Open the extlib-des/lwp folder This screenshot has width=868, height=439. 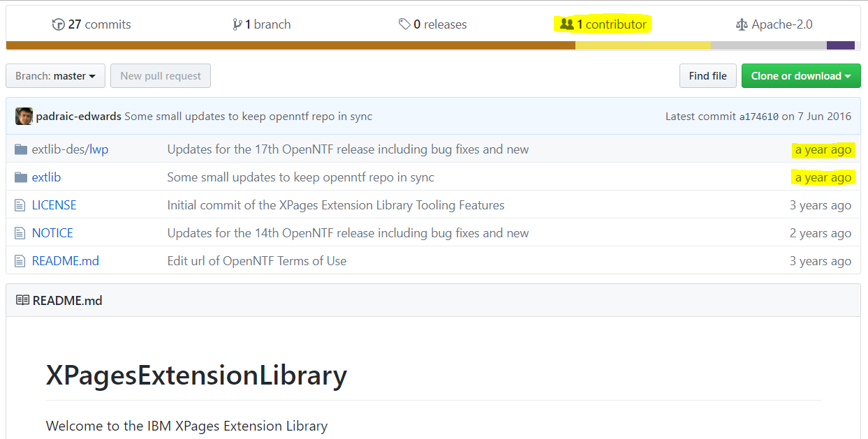click(70, 149)
